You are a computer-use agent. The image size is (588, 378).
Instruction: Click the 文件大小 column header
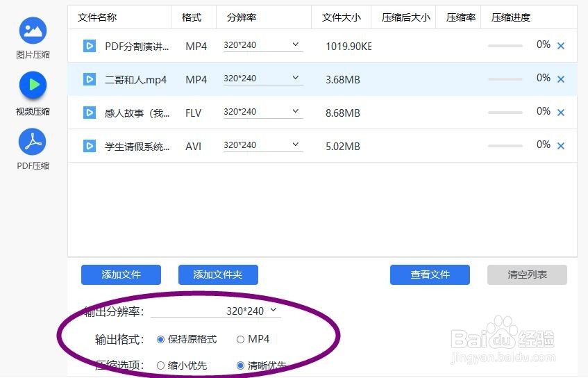click(x=342, y=17)
